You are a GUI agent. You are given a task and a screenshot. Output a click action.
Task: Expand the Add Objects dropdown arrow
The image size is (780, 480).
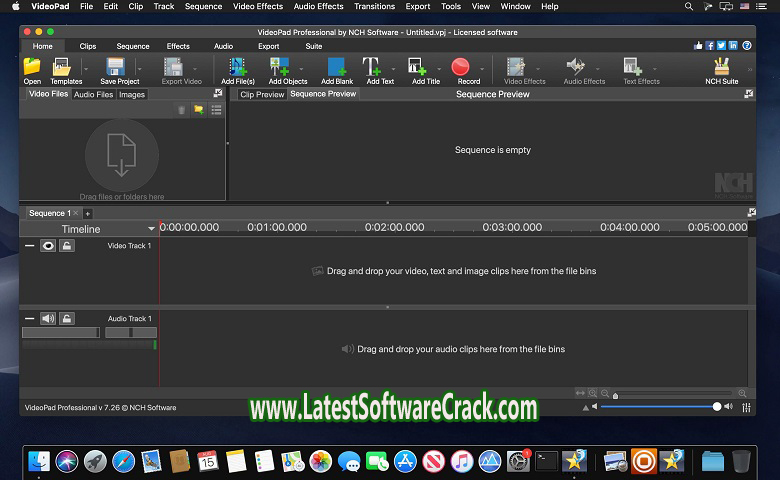point(301,69)
